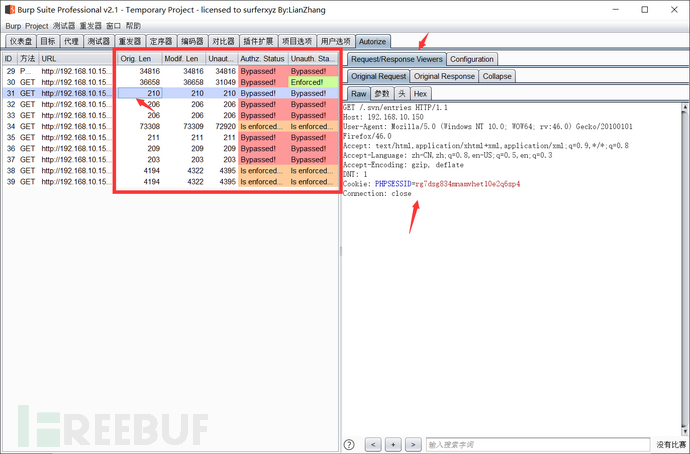
Task: Switch to the 编码器 tab
Action: 192,41
